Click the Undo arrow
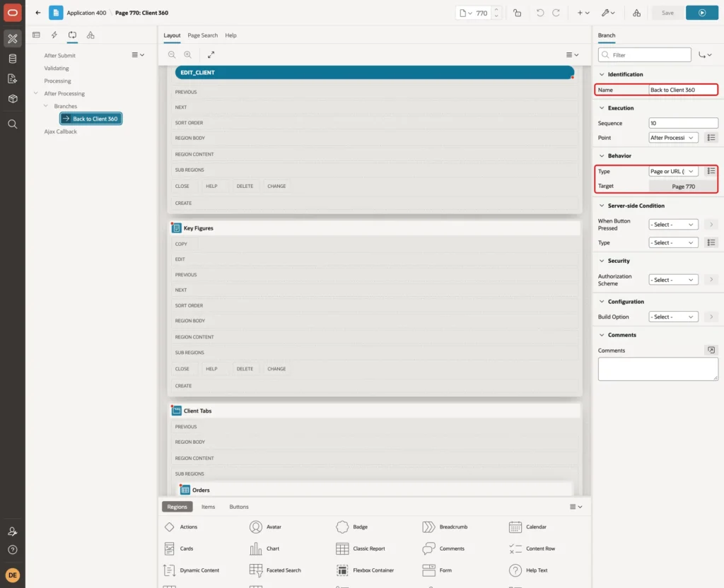Viewport: 724px width, 588px height. (539, 13)
